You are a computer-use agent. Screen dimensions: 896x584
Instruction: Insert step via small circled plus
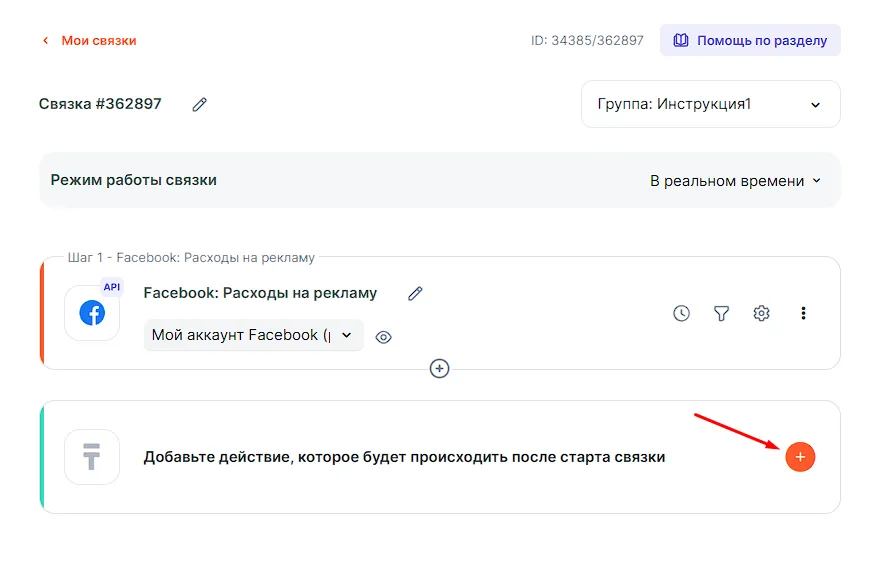(439, 368)
